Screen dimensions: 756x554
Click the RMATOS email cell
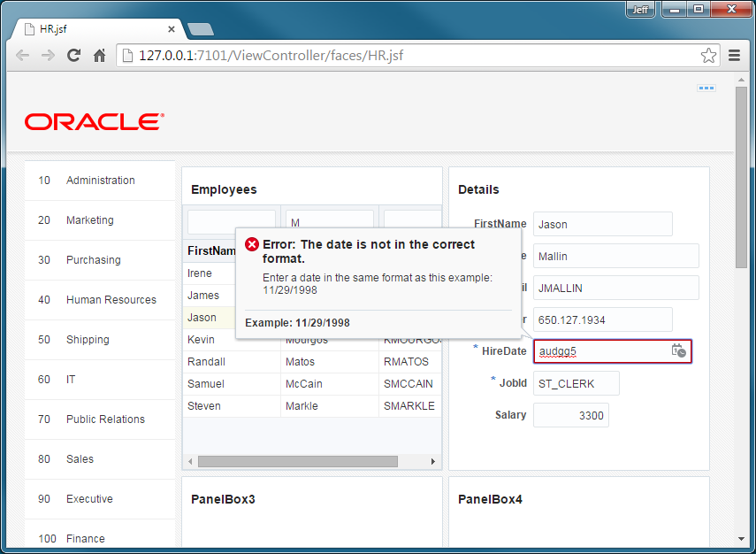[410, 362]
